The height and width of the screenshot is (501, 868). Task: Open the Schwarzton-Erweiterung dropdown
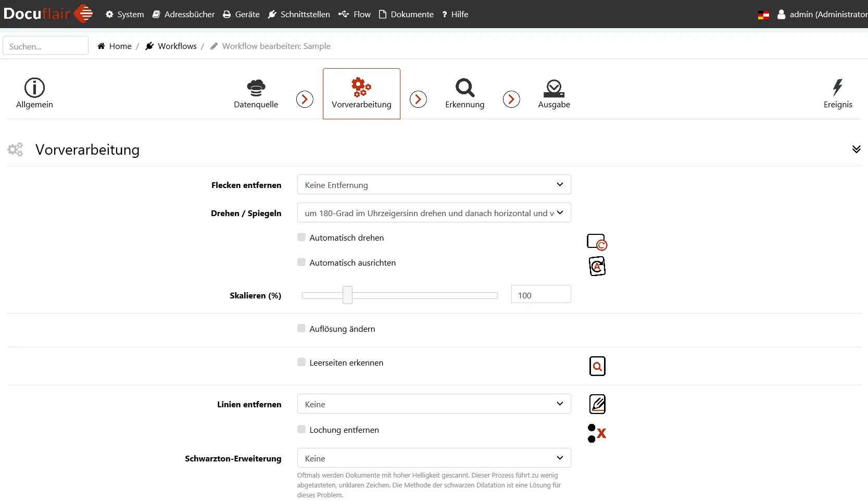[434, 458]
